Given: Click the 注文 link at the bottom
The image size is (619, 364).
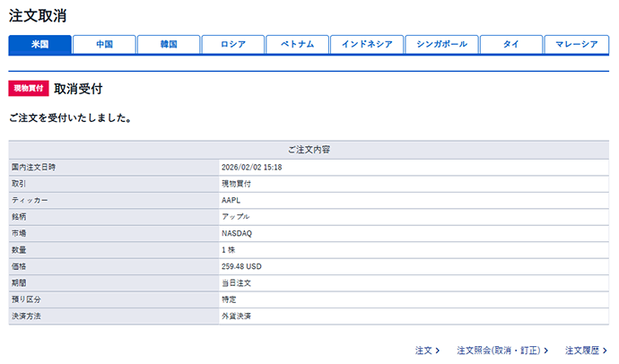Looking at the screenshot, I should click(x=427, y=350).
